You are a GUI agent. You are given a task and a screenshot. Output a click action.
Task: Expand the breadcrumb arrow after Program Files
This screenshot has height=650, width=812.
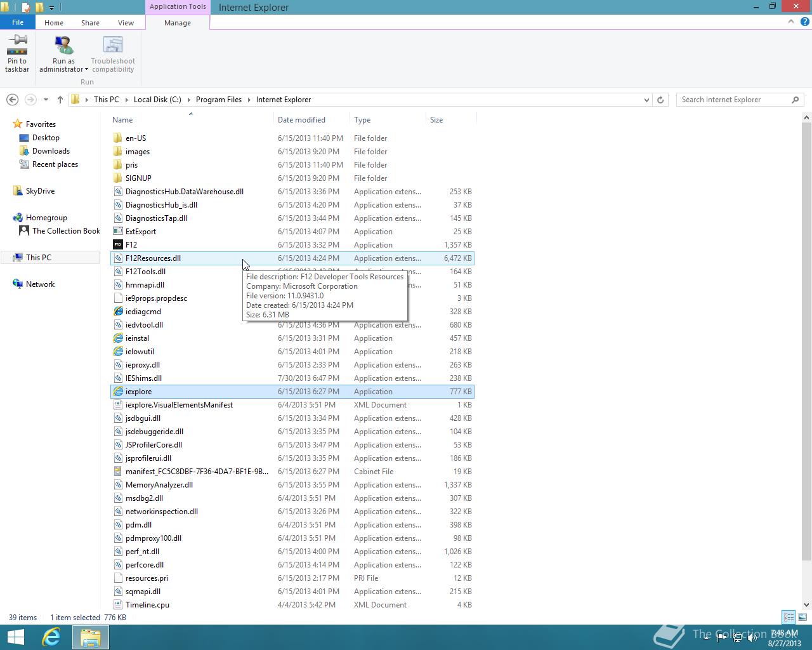point(249,100)
